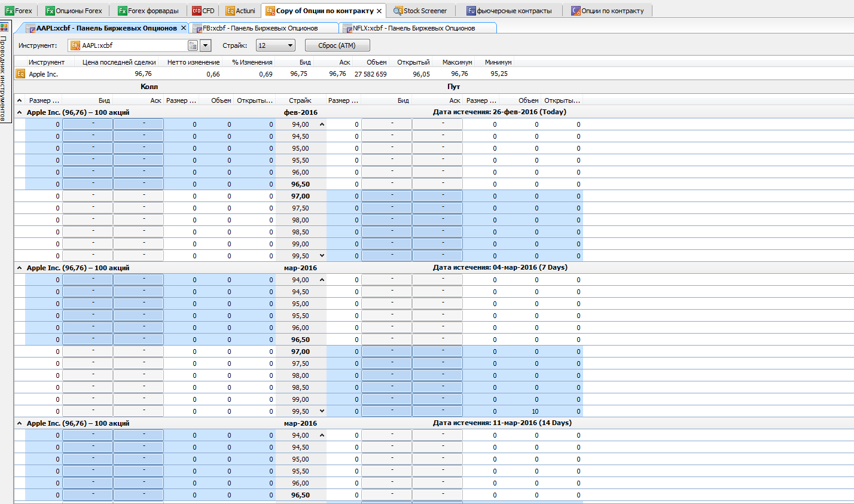Switch to FB:xcbf options board tab
Viewport: 854px width, 504px height.
click(263, 28)
